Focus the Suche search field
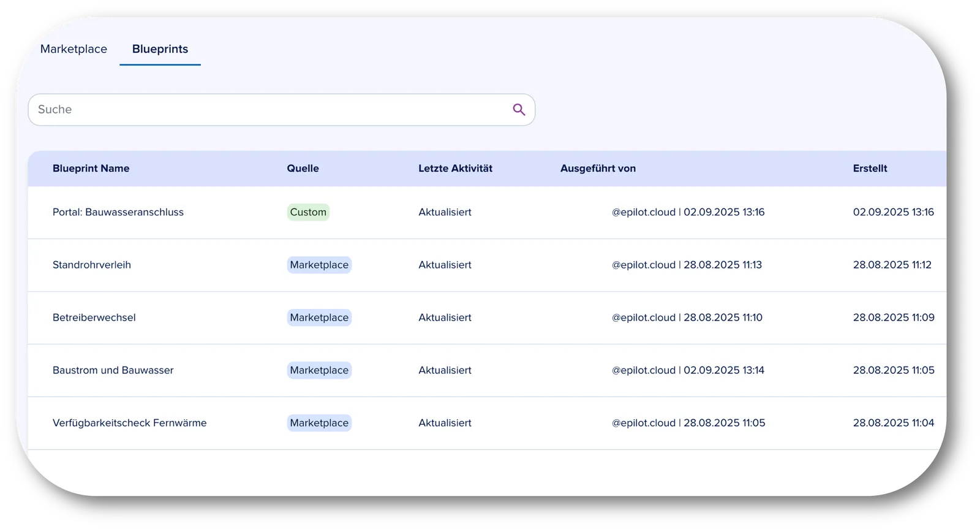Screen dimensions: 980x529 [282, 110]
